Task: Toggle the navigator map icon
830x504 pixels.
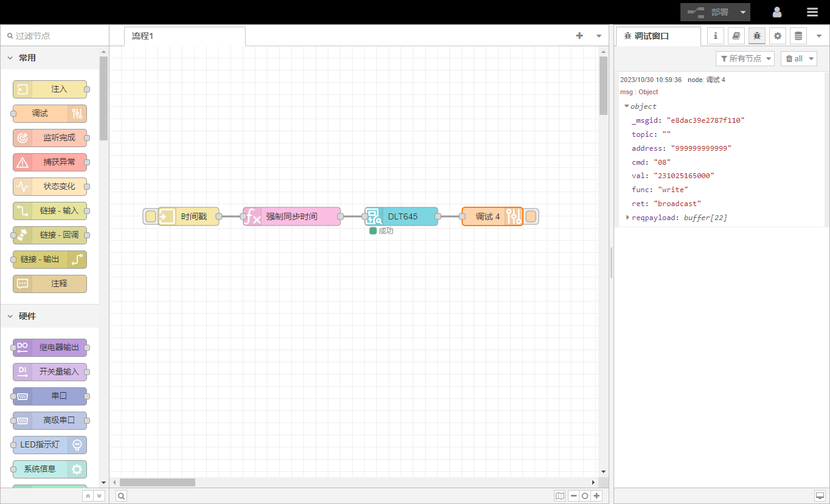Action: (559, 496)
